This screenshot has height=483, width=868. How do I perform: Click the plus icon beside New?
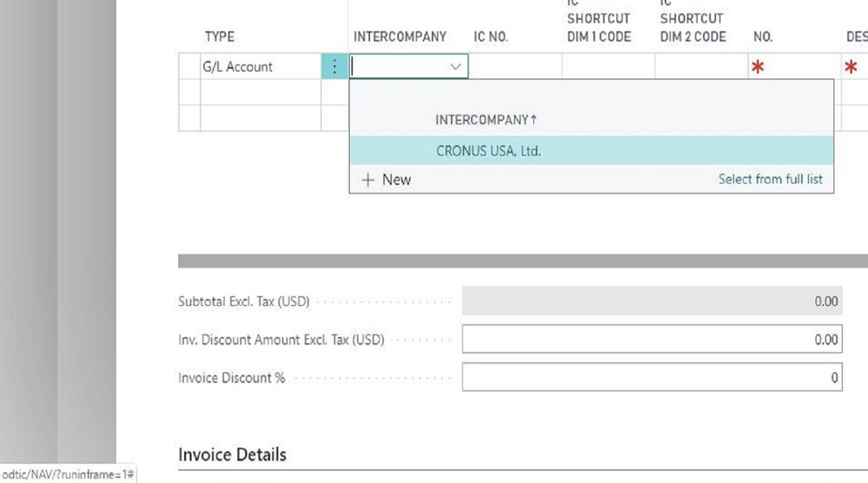coord(368,180)
